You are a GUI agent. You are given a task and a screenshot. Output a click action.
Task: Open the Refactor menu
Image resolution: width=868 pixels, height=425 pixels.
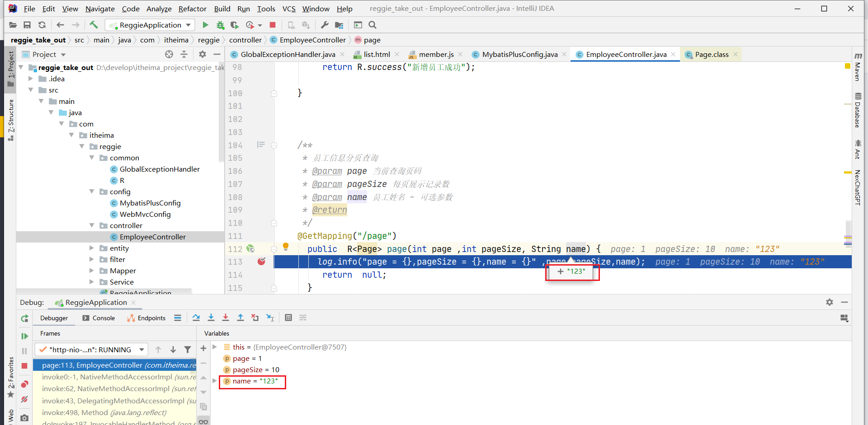tap(192, 9)
